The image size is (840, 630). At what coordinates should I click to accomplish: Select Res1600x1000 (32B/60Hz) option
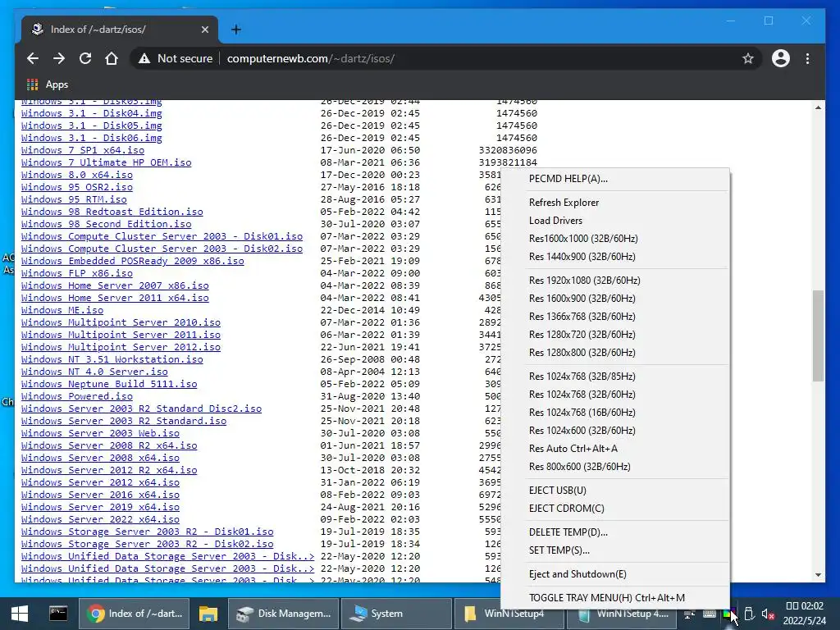[x=615, y=239]
